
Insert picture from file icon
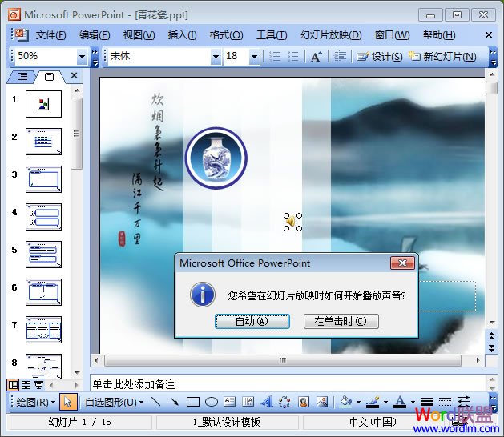tap(322, 402)
